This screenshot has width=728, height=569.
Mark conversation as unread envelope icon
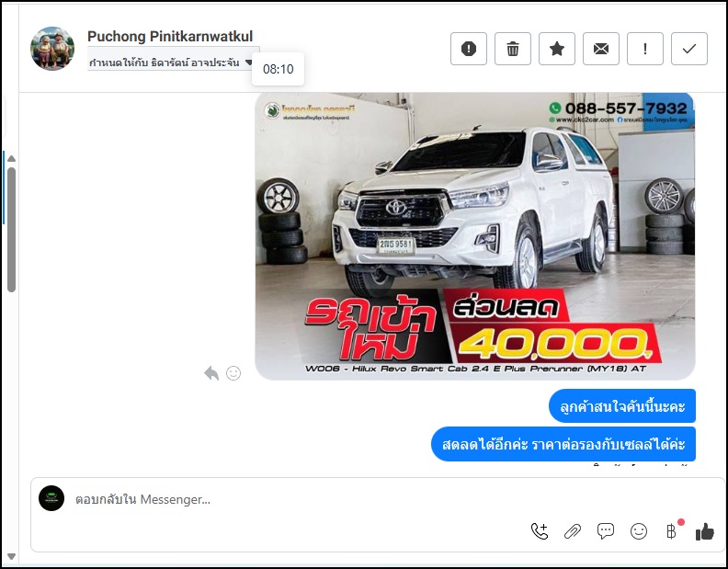601,49
